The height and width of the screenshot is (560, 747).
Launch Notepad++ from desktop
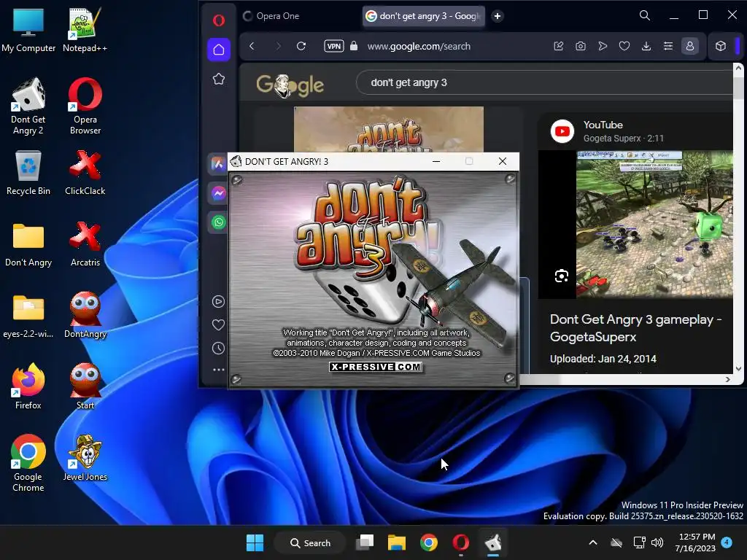coord(85,29)
